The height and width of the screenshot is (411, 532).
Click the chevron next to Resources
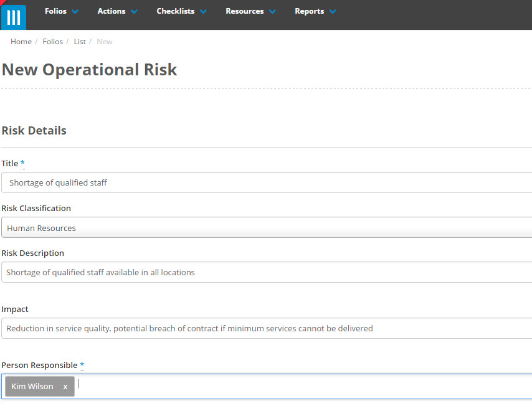[x=272, y=11]
